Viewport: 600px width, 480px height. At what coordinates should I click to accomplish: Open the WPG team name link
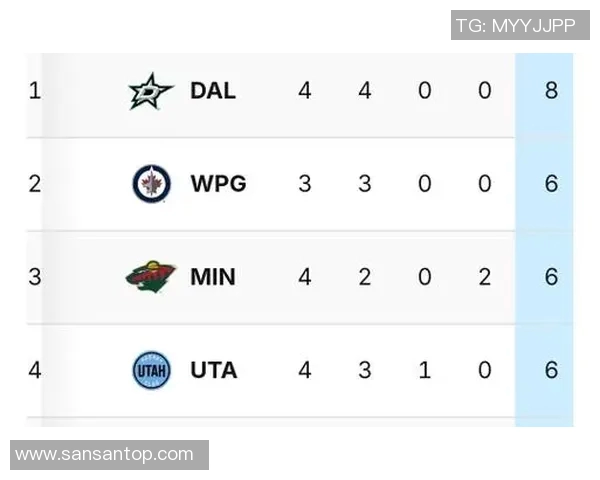click(x=218, y=184)
